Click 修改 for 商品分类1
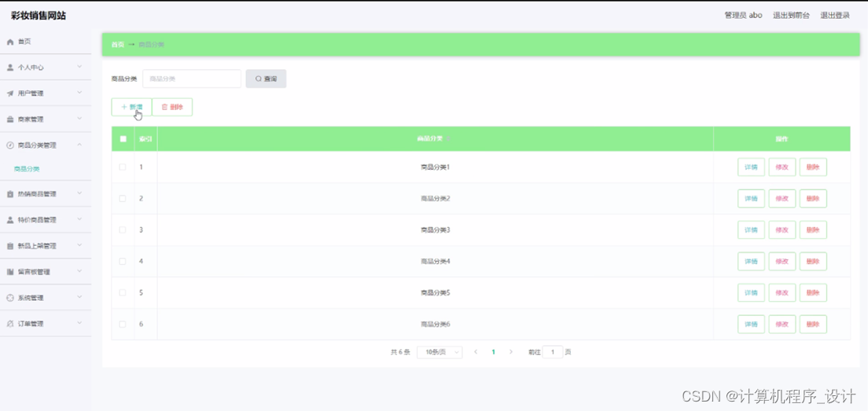Viewport: 868px width, 411px height. tap(782, 167)
